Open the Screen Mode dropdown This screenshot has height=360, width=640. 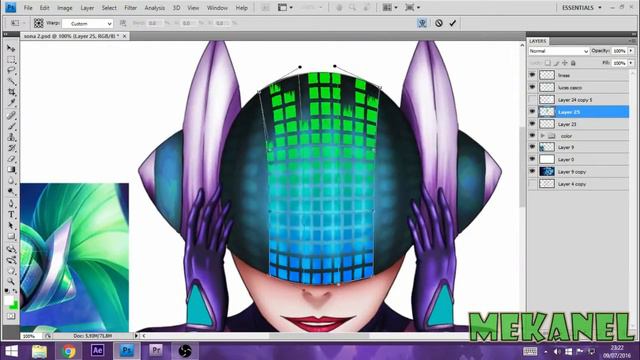tap(412, 7)
